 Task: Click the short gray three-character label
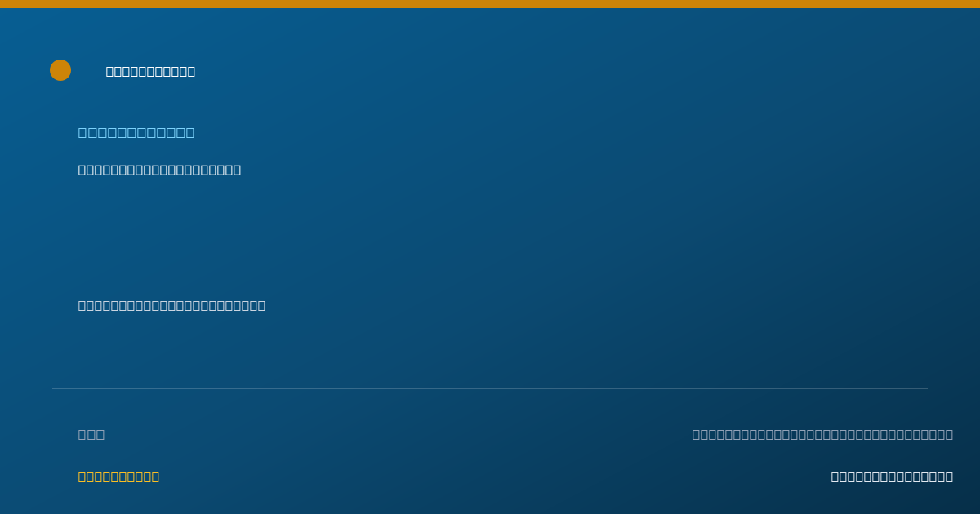pyautogui.click(x=91, y=434)
